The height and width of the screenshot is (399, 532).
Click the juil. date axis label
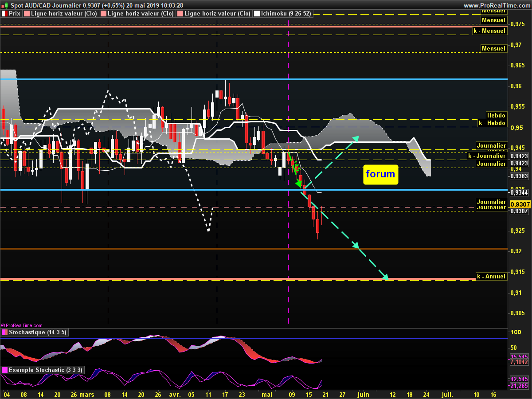pos(447,394)
